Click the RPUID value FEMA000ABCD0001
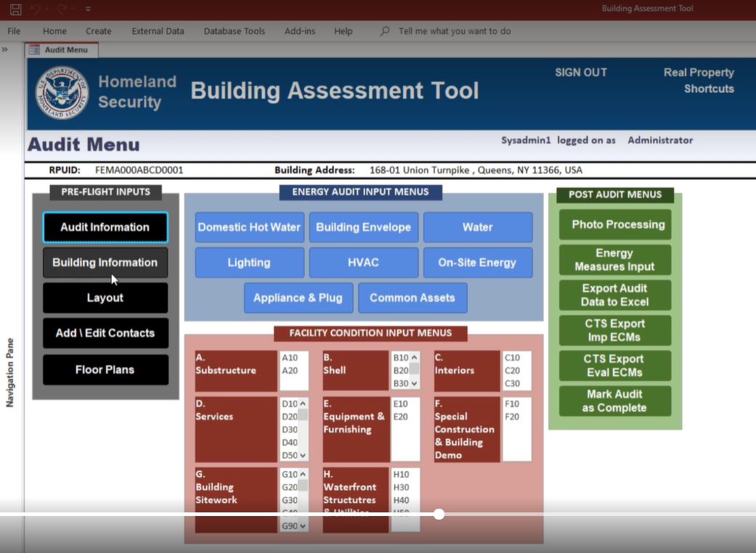The image size is (756, 553). click(139, 170)
